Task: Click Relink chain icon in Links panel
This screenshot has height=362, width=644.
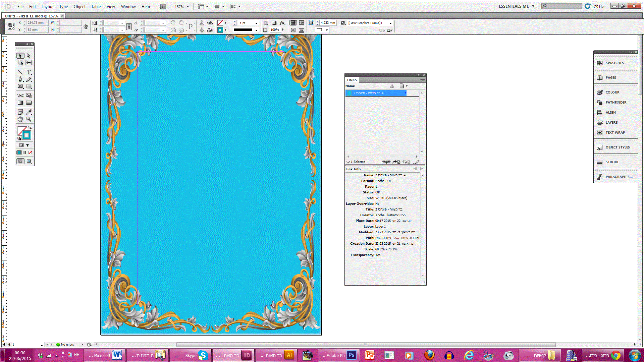Action: (386, 162)
